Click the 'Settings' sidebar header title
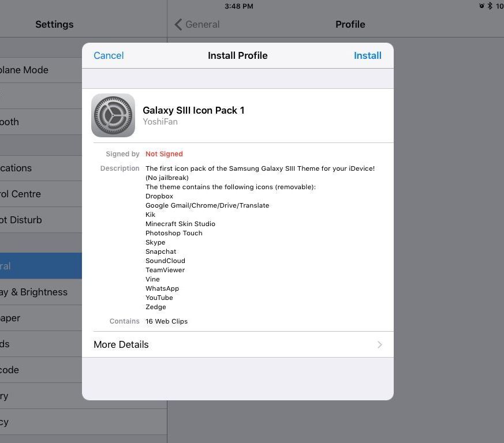Image resolution: width=504 pixels, height=443 pixels. click(54, 24)
